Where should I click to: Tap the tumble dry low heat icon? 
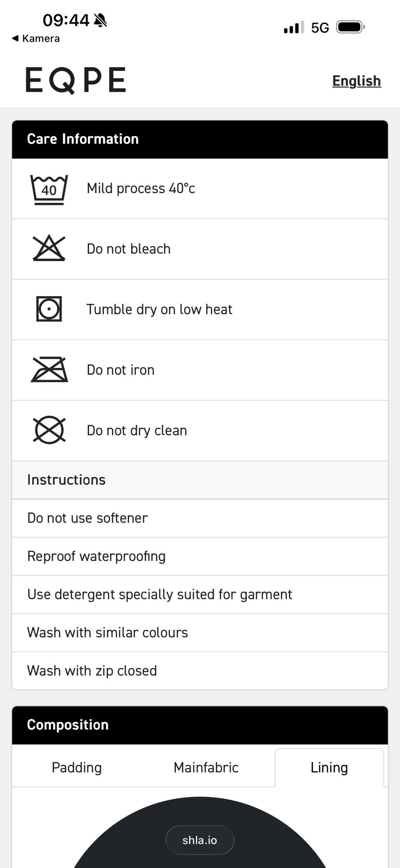tap(49, 309)
